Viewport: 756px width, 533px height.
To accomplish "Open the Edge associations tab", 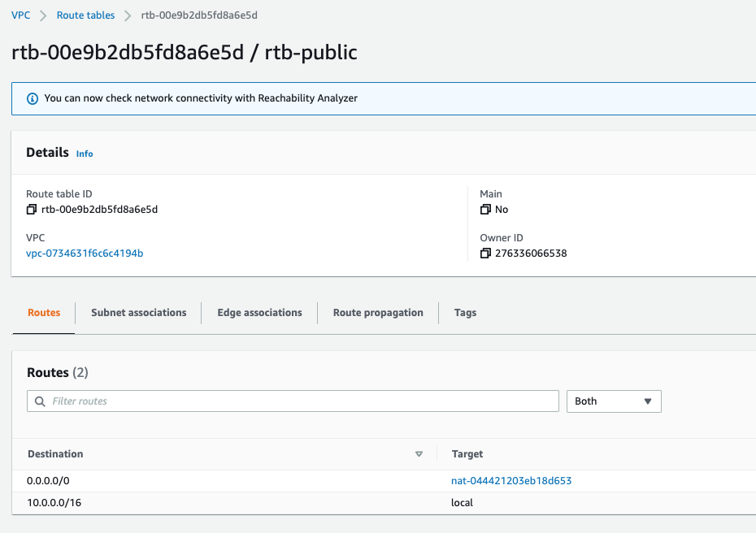I will point(259,313).
